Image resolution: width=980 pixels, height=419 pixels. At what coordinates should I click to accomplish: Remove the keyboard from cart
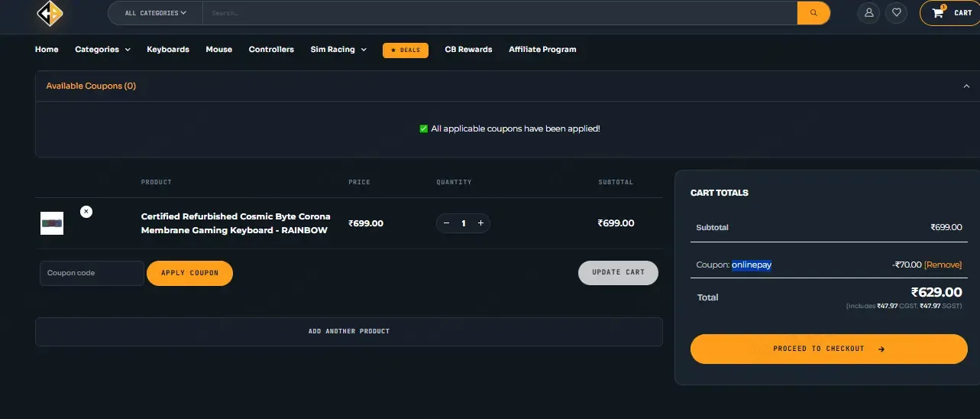coord(86,211)
